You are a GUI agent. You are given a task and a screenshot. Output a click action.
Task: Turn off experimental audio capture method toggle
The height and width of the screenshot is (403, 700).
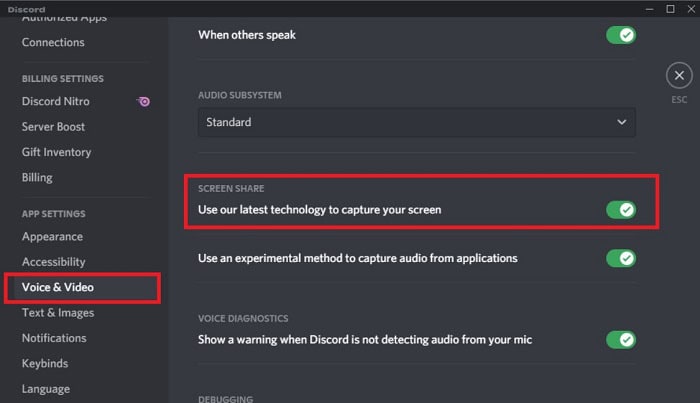[x=621, y=258]
